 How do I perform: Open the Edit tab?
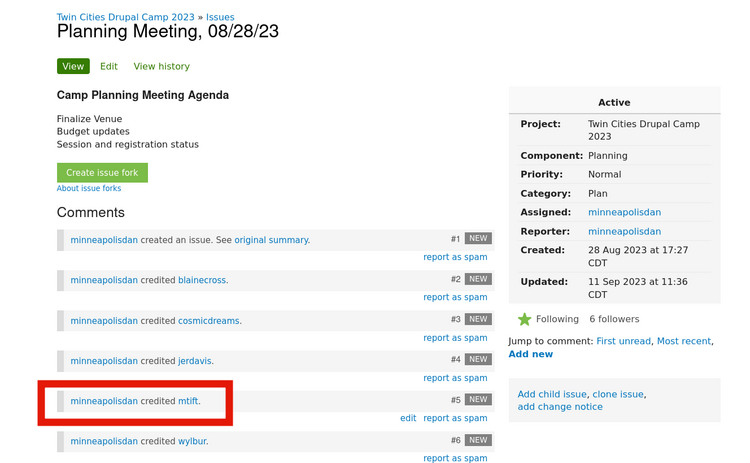click(x=108, y=66)
